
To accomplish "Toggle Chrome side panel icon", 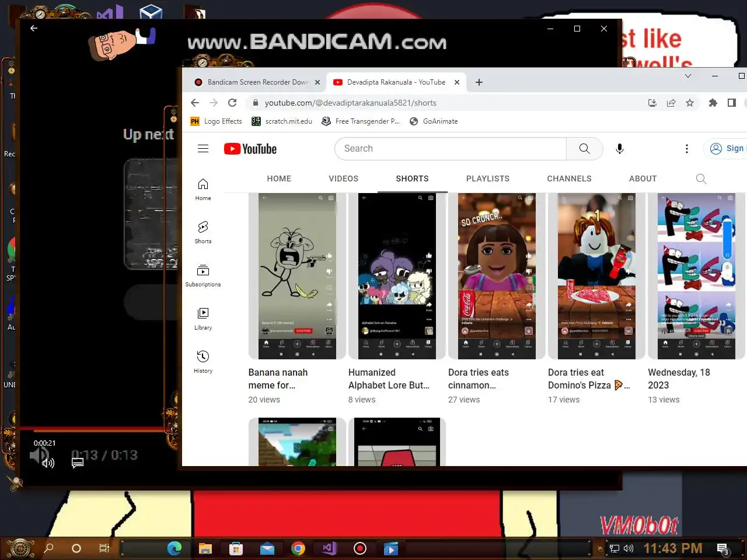I will (x=731, y=103).
